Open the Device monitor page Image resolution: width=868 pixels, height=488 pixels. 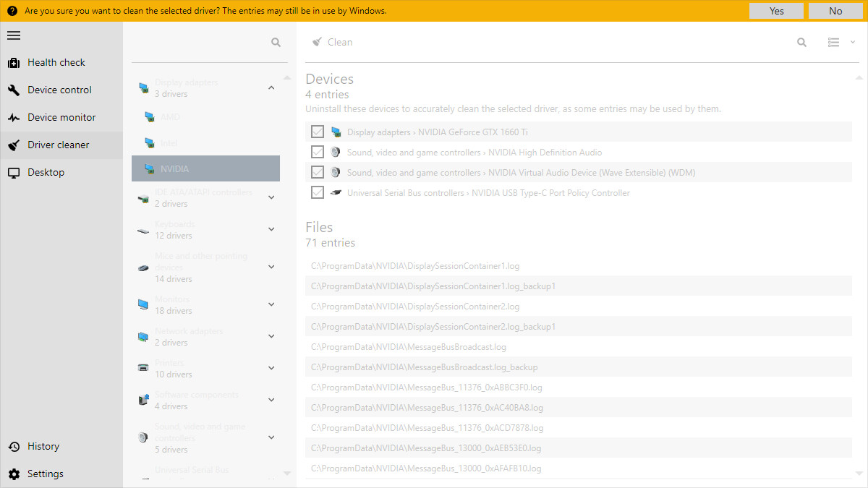pos(61,118)
